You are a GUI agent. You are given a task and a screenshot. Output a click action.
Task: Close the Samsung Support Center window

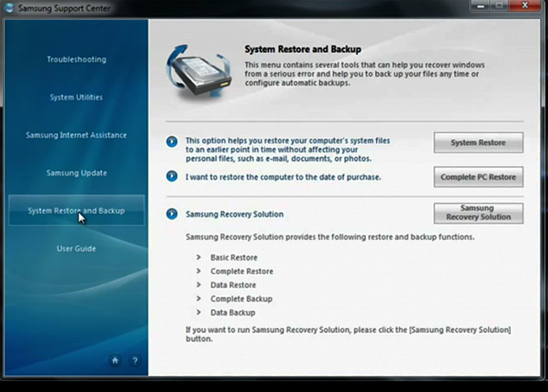tap(524, 6)
